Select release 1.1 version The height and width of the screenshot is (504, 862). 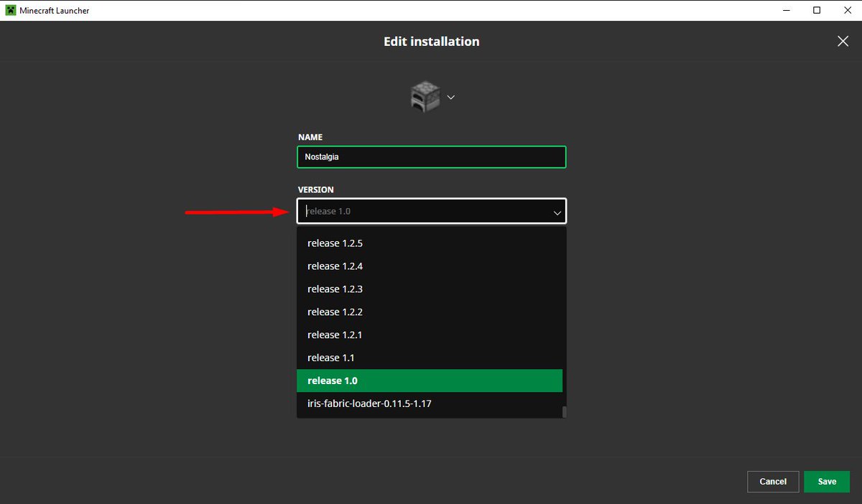430,358
